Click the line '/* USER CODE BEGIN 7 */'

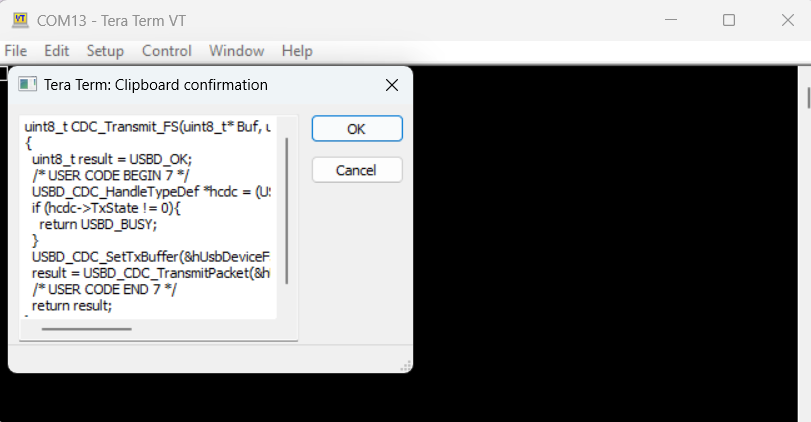[111, 176]
